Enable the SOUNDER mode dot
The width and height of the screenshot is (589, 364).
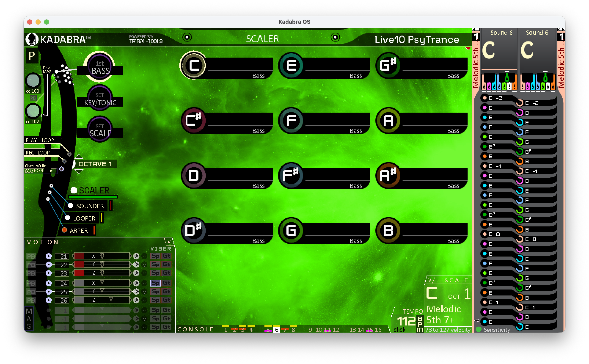[70, 206]
